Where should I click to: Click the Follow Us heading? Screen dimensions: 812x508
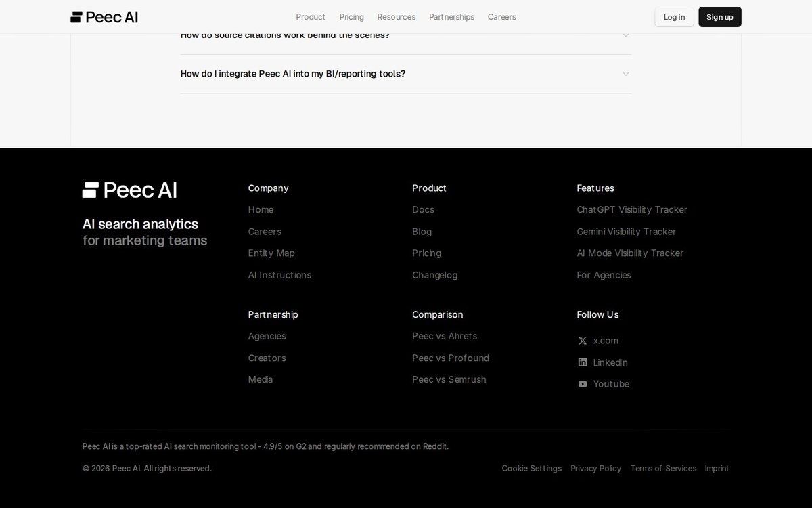598,315
